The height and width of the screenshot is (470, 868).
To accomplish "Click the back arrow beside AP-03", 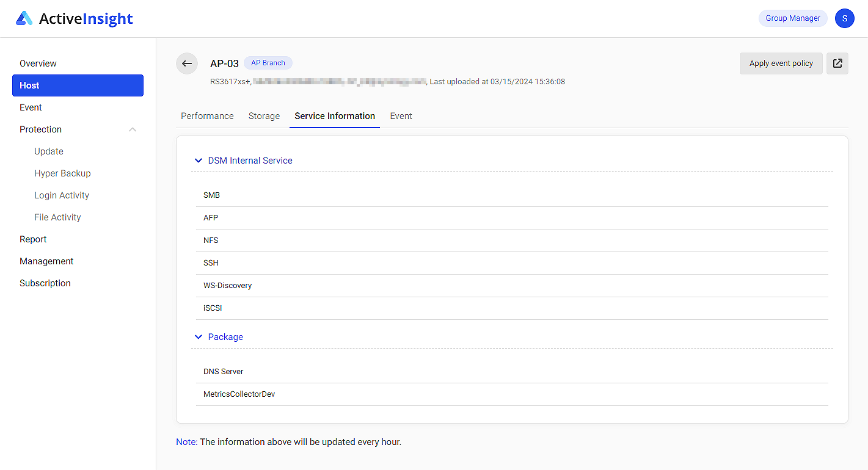I will click(187, 63).
